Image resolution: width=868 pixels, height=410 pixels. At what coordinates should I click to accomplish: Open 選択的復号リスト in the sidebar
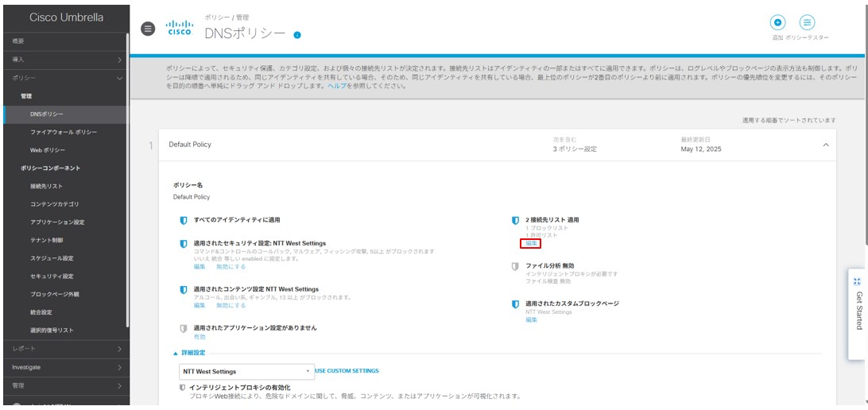pos(52,331)
